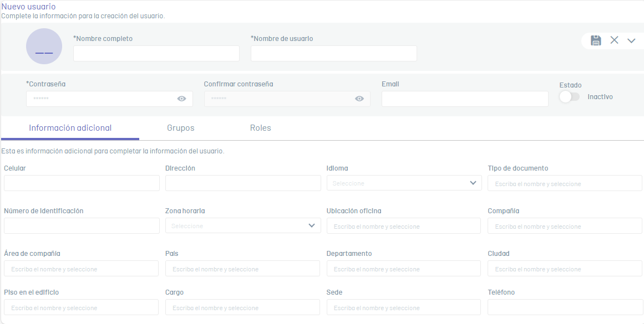Screen dimensions: 644x324
Task: Select the Información adicional tab
Action: (70, 128)
